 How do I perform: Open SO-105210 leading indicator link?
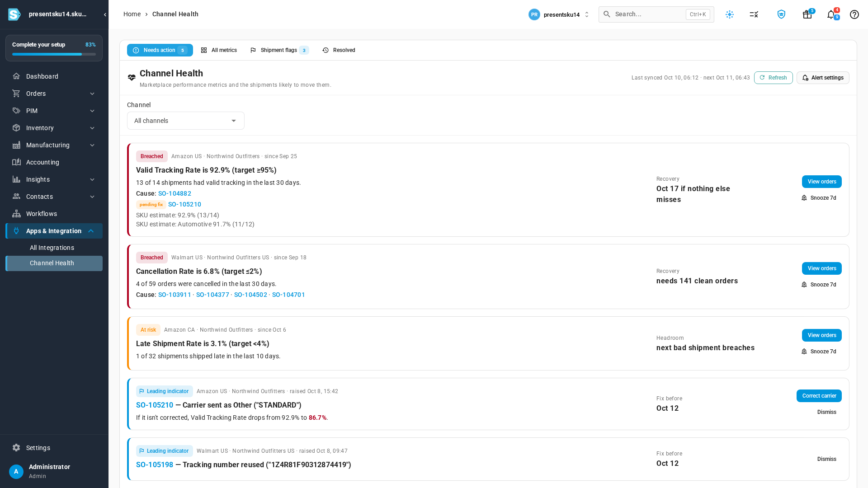(x=155, y=405)
